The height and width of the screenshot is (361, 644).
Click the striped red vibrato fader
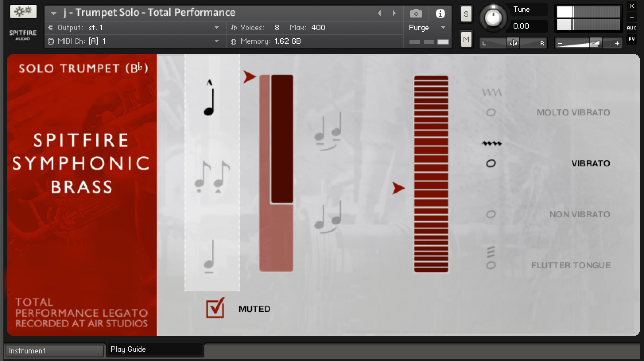point(431,174)
